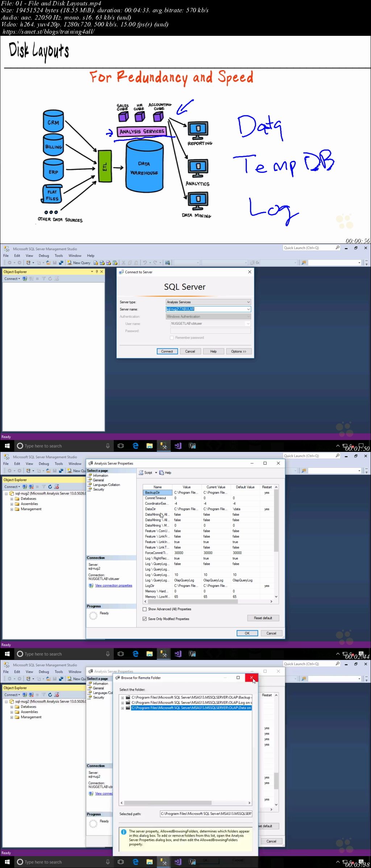Open the dropdown arrow next to Script
Image resolution: width=371 pixels, height=868 pixels.
pos(156,473)
